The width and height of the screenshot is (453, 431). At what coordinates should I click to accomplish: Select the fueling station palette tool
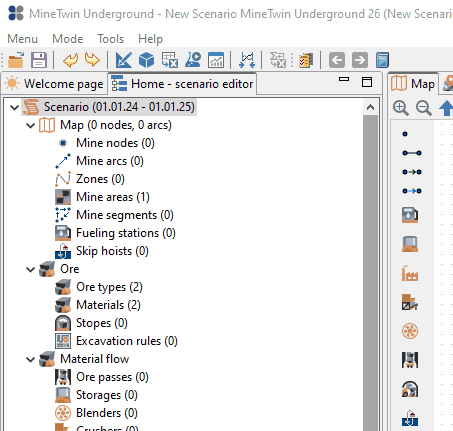pos(410,215)
